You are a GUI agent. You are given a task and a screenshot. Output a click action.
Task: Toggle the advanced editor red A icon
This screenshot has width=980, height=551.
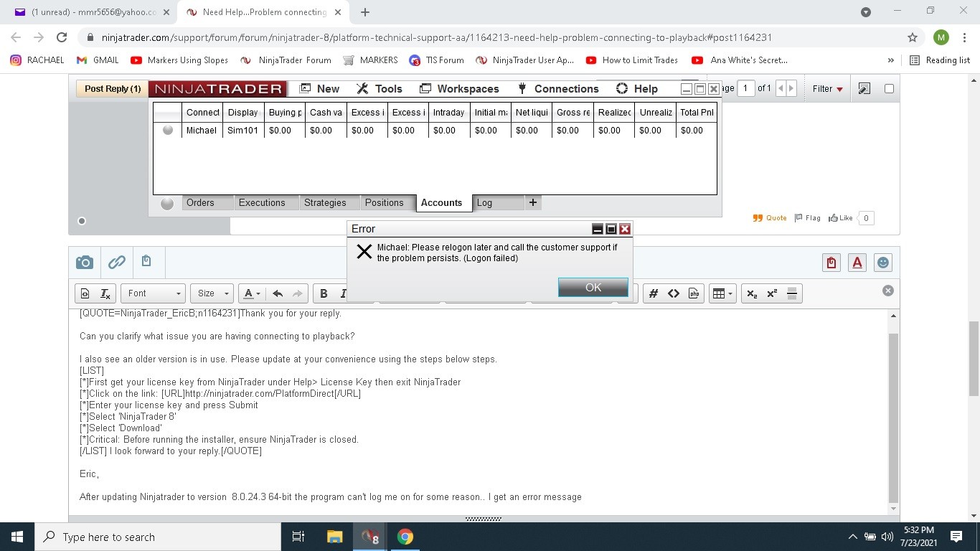[x=857, y=263]
